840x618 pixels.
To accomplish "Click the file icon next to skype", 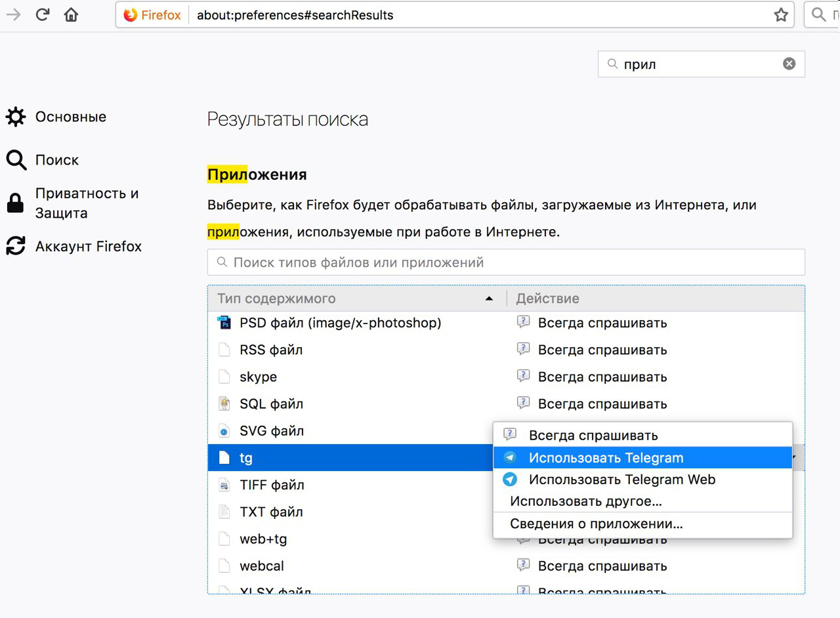I will [x=224, y=377].
